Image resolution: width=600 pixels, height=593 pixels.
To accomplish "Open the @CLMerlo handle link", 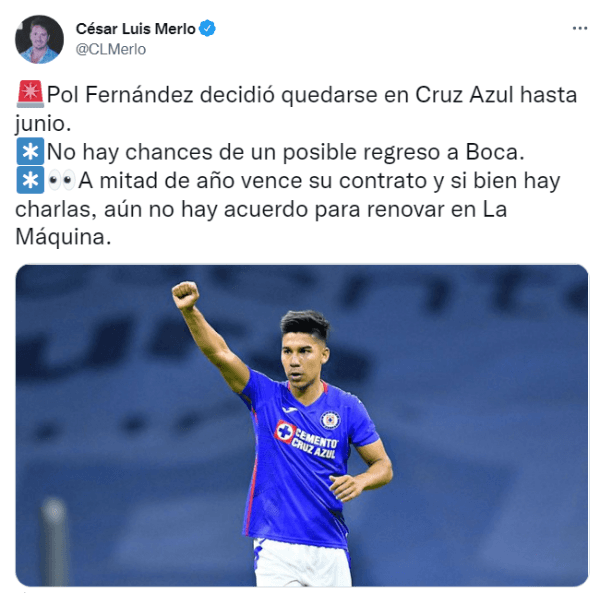I will pos(111,49).
